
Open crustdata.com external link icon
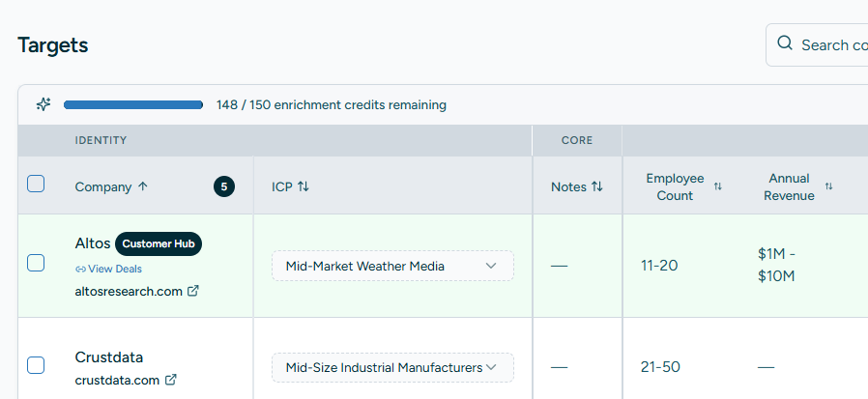tap(171, 380)
